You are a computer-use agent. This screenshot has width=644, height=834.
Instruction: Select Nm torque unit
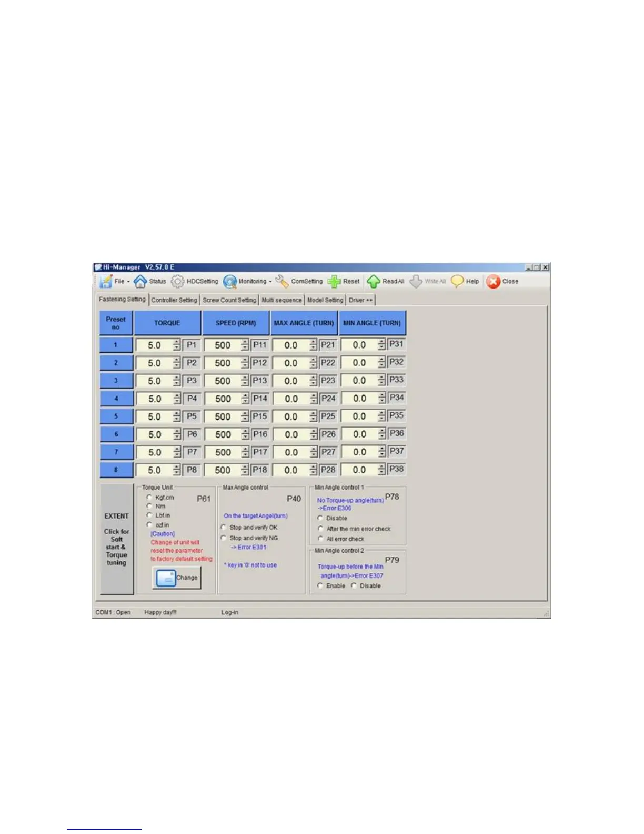click(x=149, y=506)
